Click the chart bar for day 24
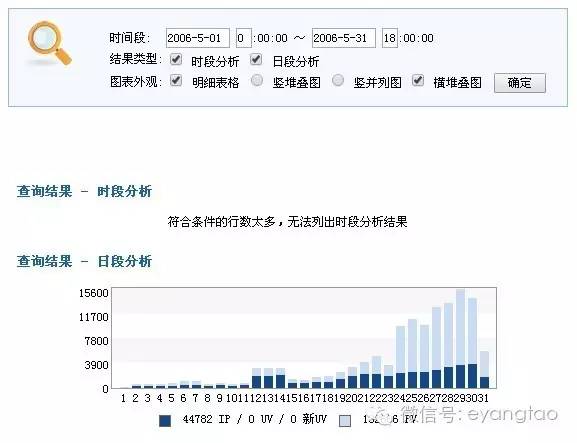 click(400, 357)
